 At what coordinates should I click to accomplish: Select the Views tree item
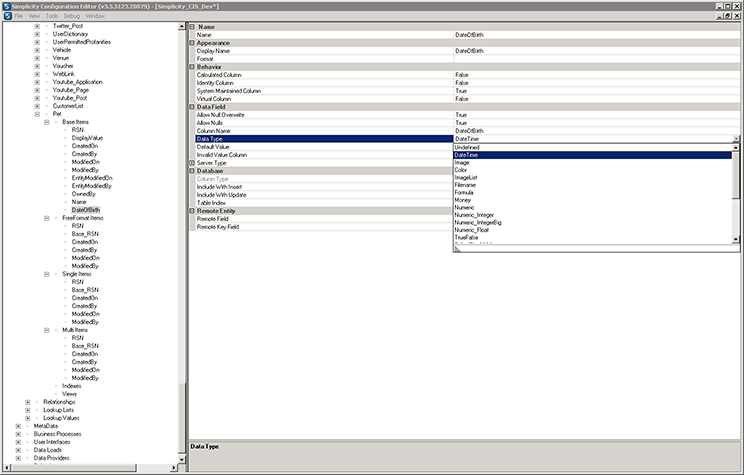coord(69,394)
